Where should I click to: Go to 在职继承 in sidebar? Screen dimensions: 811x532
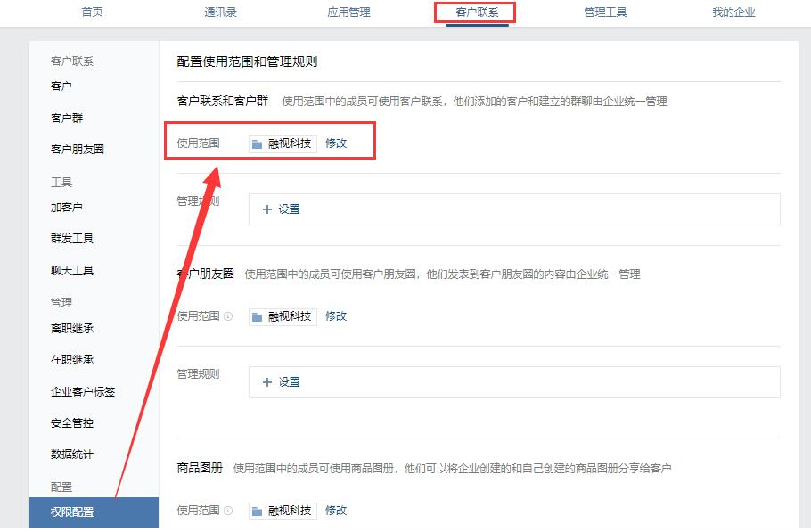coord(72,360)
